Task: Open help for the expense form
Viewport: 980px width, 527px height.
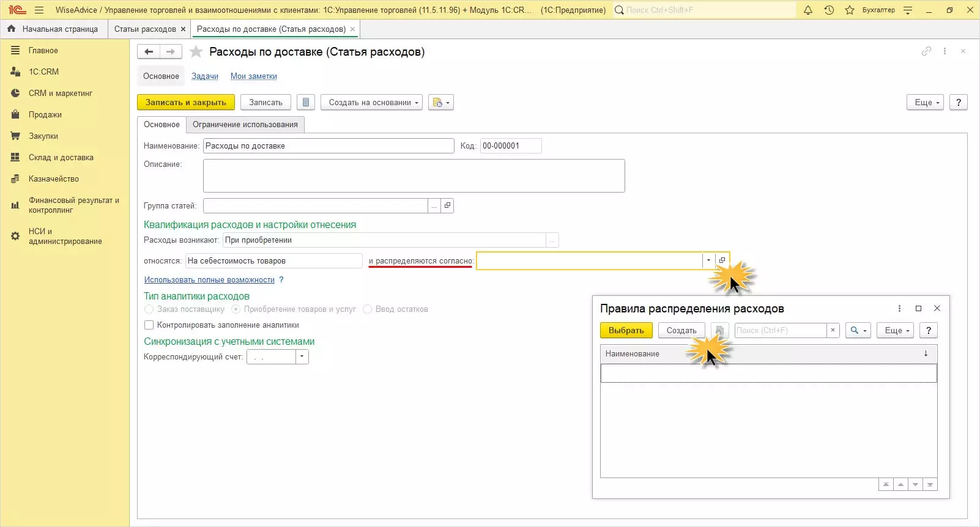Action: tap(959, 102)
